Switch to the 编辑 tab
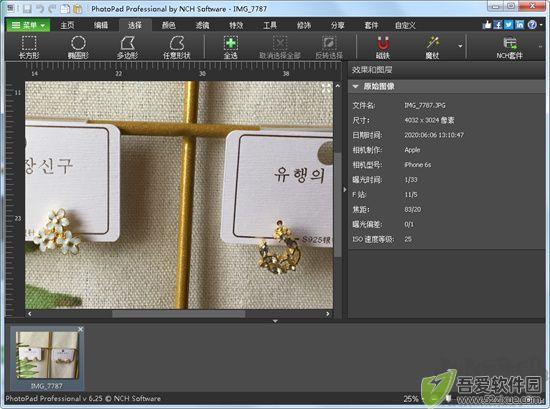The width and height of the screenshot is (550, 409). [101, 25]
